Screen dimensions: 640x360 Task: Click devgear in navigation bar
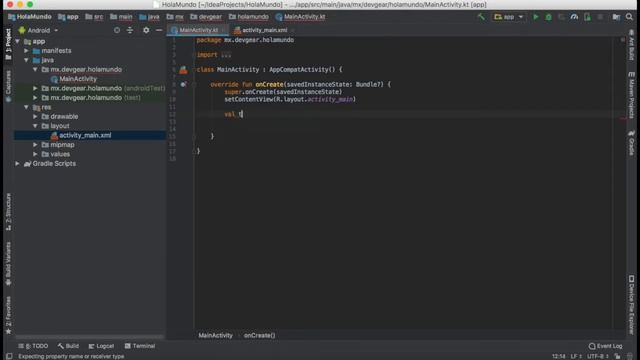[206, 17]
